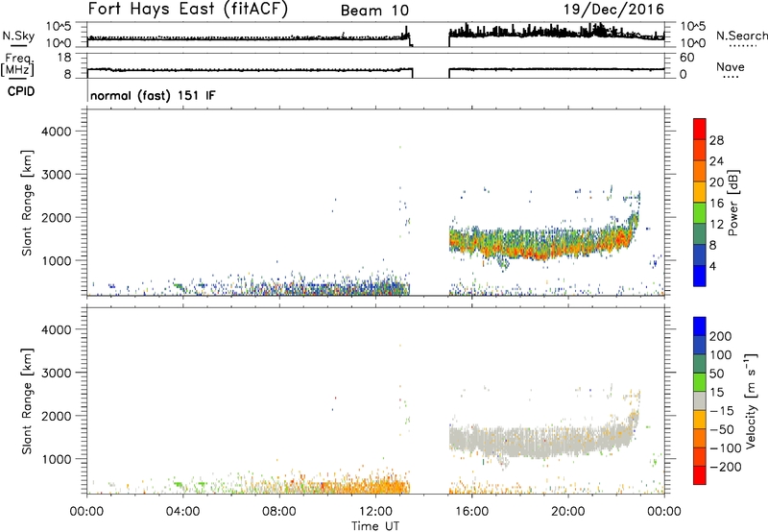Click the '60' Nave axis value
768x532 pixels.
[x=687, y=58]
